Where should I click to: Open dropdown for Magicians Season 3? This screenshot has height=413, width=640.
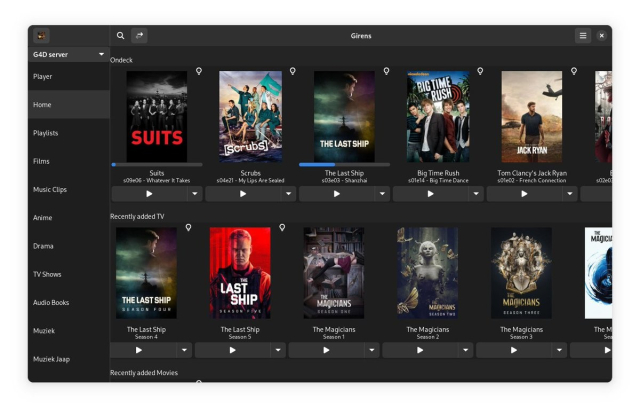click(x=559, y=350)
